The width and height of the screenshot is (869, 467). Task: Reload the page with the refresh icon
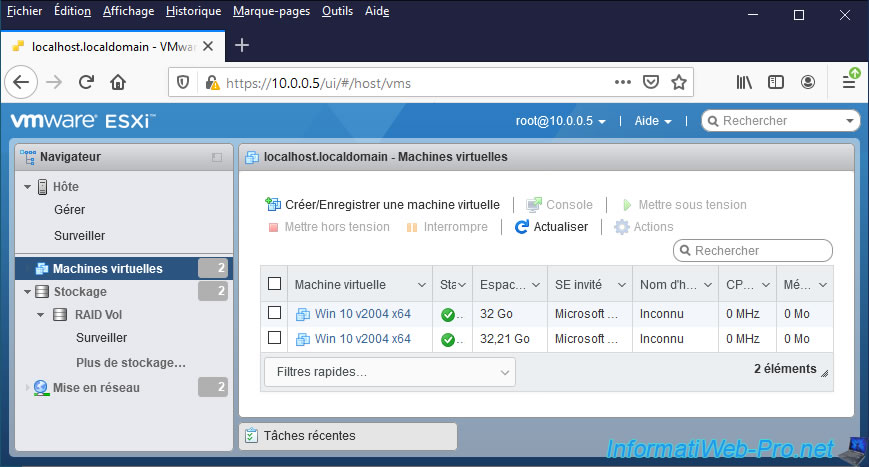pos(86,83)
